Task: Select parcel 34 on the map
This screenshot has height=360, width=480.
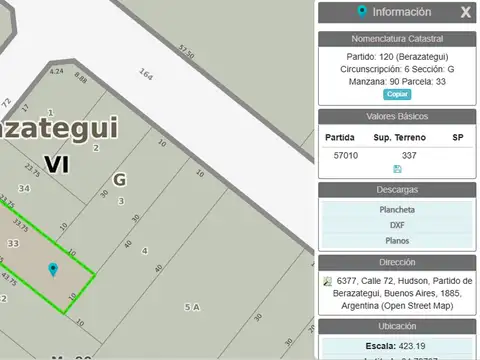Action: tap(24, 189)
